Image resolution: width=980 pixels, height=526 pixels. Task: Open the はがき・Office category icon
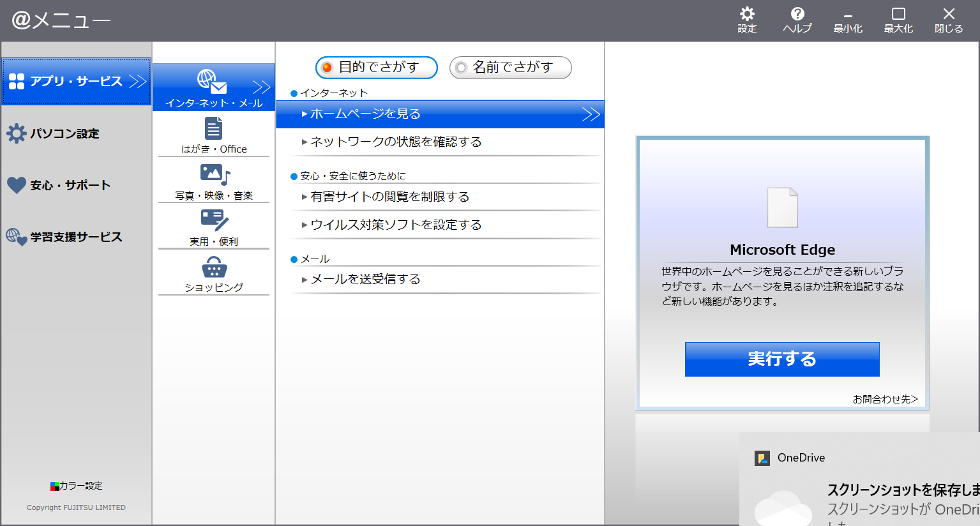click(x=213, y=128)
